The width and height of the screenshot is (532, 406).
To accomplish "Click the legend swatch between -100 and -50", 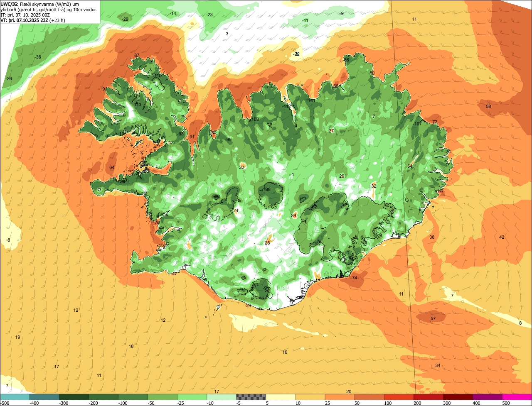I will pyautogui.click(x=133, y=397).
